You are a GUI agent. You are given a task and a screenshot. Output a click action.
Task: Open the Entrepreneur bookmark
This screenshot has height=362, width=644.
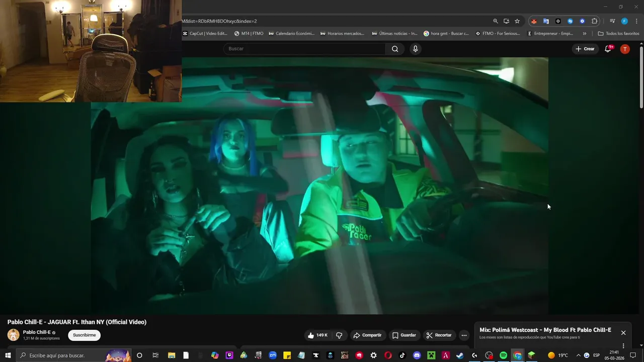pyautogui.click(x=550, y=34)
